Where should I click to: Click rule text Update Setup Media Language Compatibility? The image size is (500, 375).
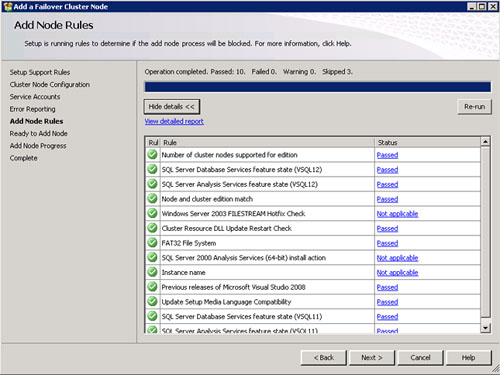coord(226,302)
